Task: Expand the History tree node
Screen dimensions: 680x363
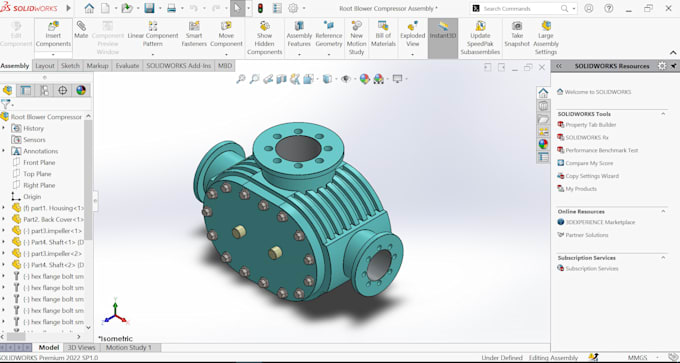Action: tap(3, 128)
